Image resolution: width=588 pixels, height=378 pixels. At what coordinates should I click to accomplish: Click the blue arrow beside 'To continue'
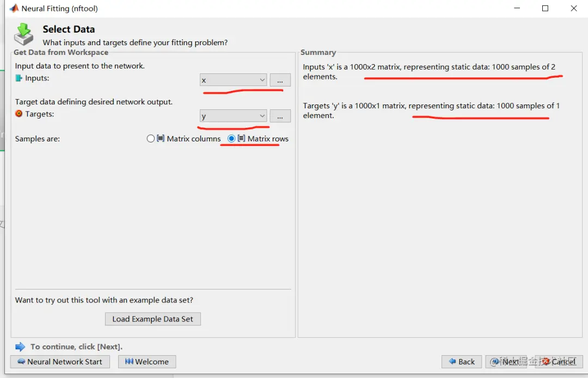click(x=20, y=346)
